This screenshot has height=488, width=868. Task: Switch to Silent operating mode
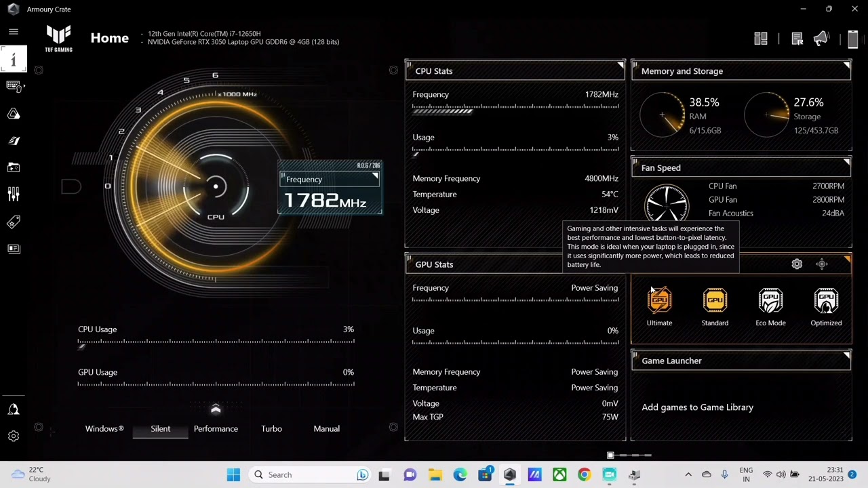coord(161,428)
